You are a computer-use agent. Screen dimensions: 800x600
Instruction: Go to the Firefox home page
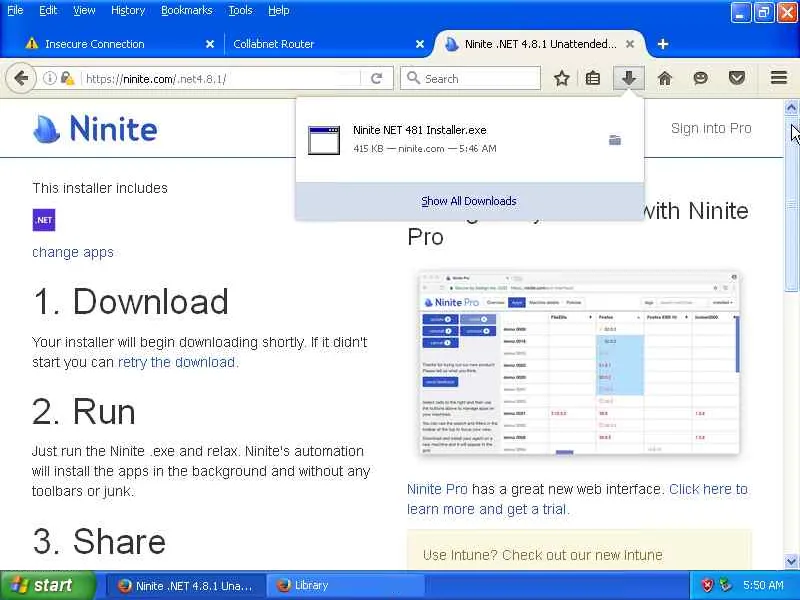(x=664, y=79)
